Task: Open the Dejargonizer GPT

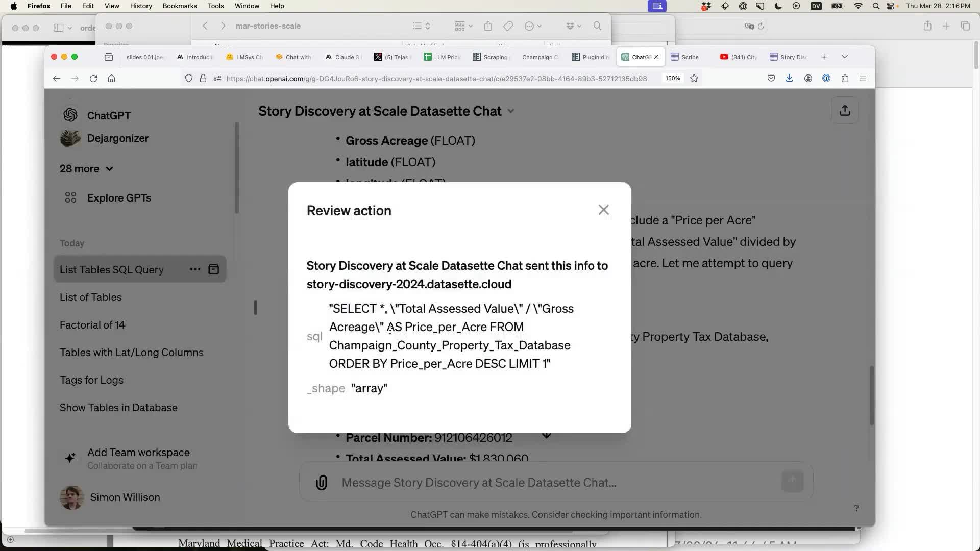Action: coord(105,138)
